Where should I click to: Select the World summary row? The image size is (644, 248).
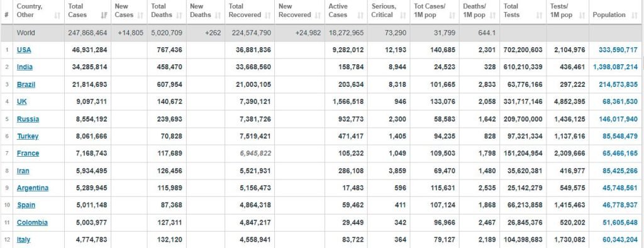tap(322, 33)
